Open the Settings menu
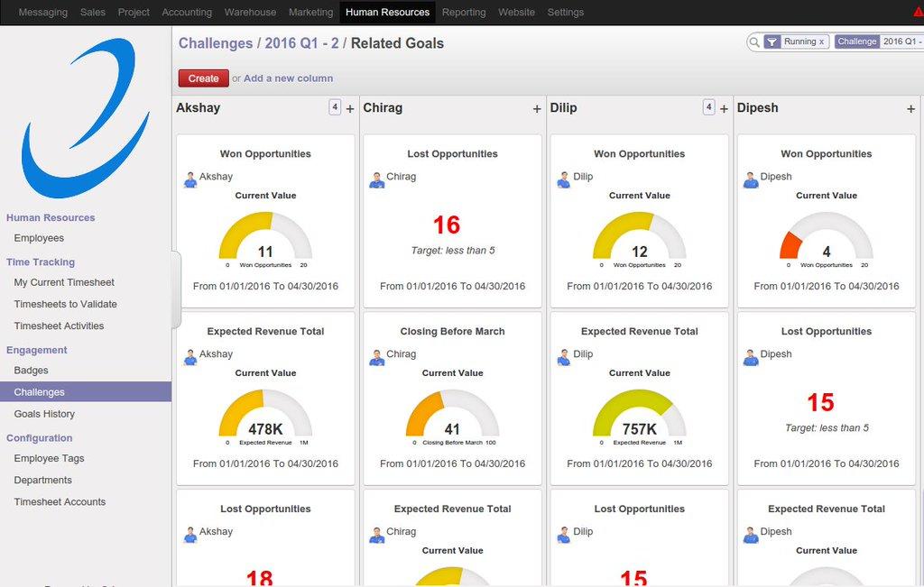 (566, 12)
